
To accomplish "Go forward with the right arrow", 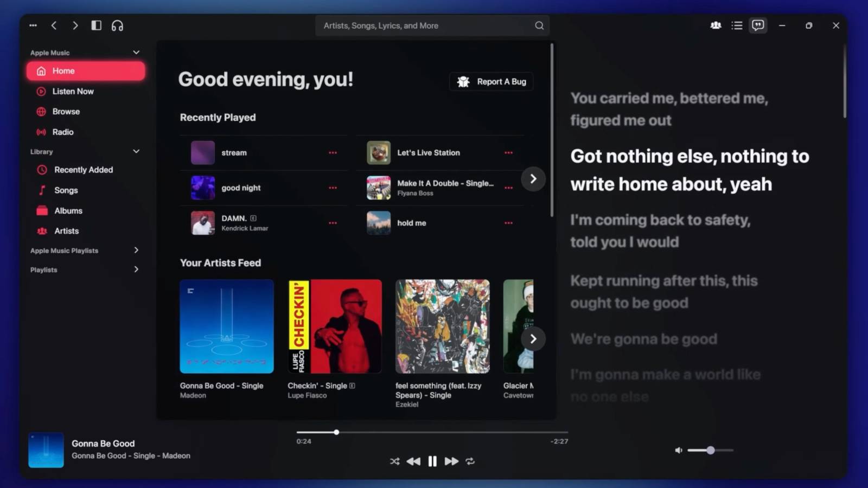I will [x=75, y=25].
